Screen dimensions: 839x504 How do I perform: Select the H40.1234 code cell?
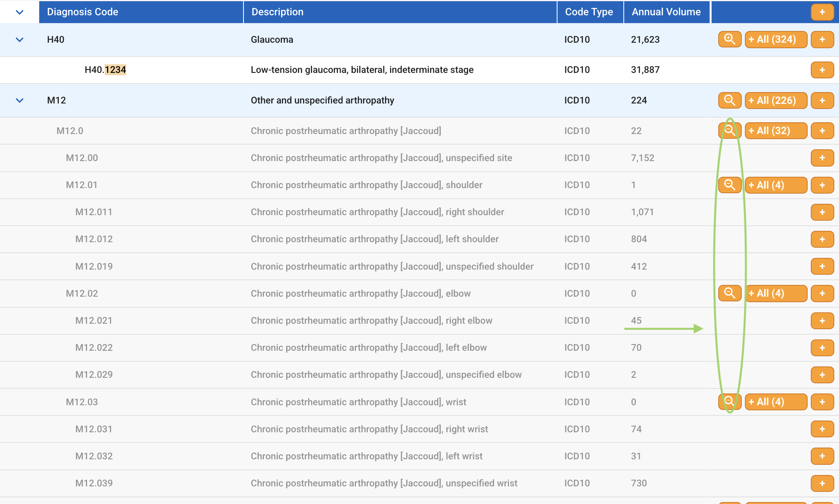point(105,70)
